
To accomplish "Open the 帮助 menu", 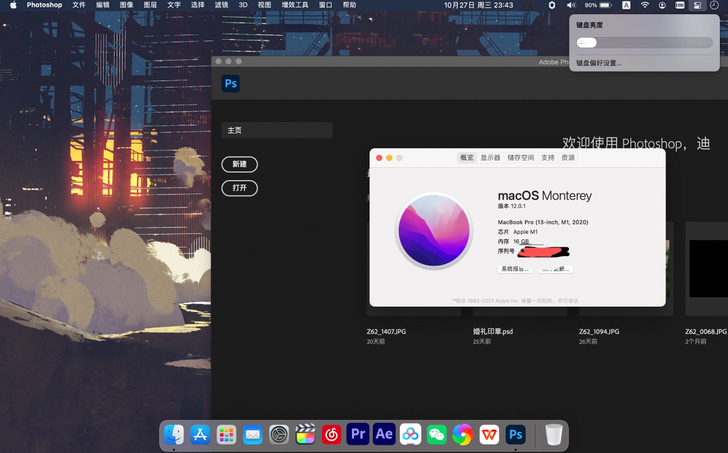I will click(x=349, y=5).
